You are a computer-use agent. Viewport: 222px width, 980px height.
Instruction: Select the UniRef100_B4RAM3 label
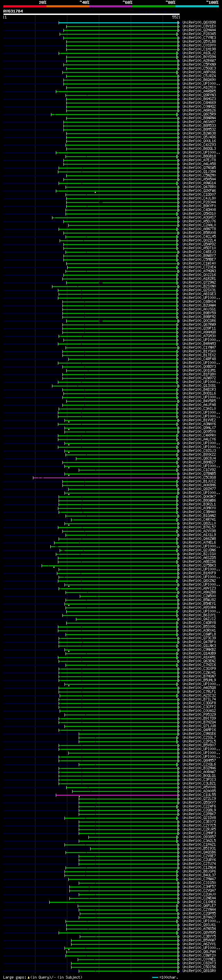199,343
